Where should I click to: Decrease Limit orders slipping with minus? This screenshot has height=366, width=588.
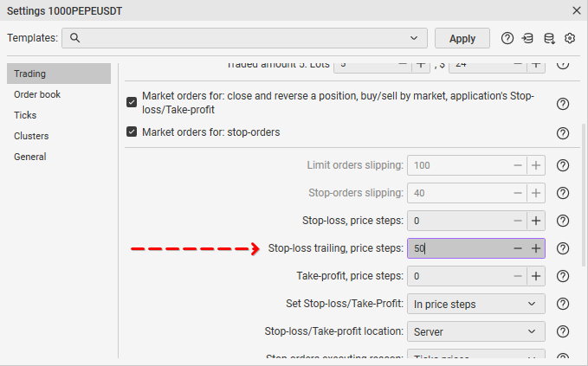pyautogui.click(x=518, y=165)
